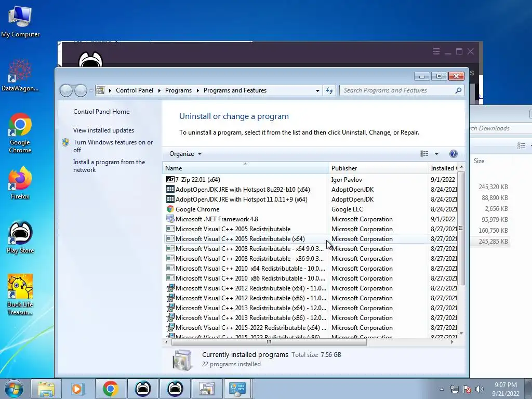Click the refresh button beside address bar
532x399 pixels.
329,90
